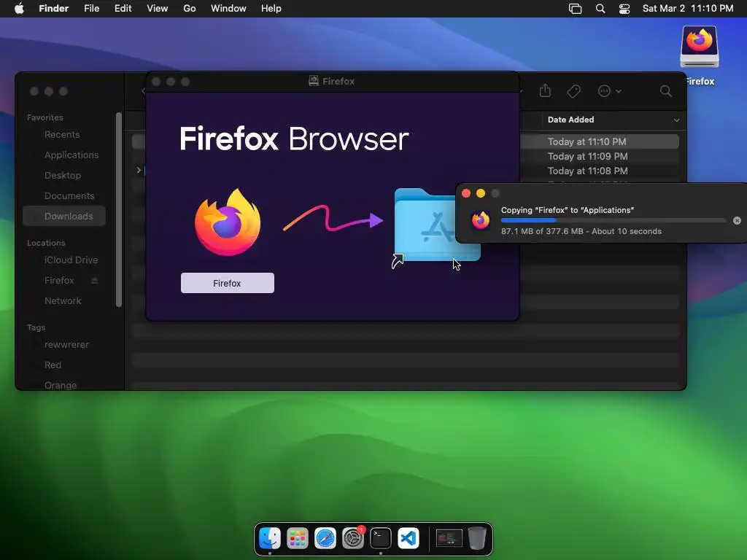Open the Finder menu in menu bar
Image resolution: width=747 pixels, height=560 pixels.
53,9
